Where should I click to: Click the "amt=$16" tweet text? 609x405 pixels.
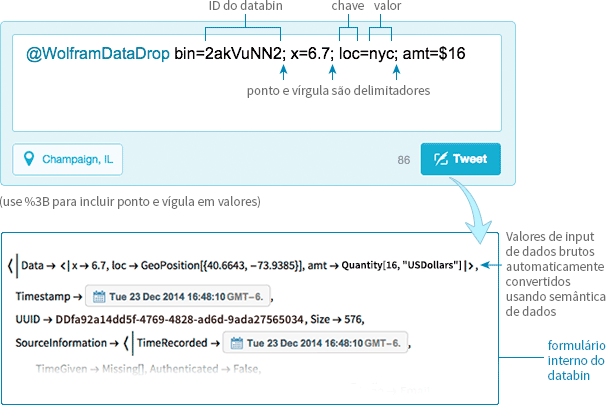click(x=434, y=54)
